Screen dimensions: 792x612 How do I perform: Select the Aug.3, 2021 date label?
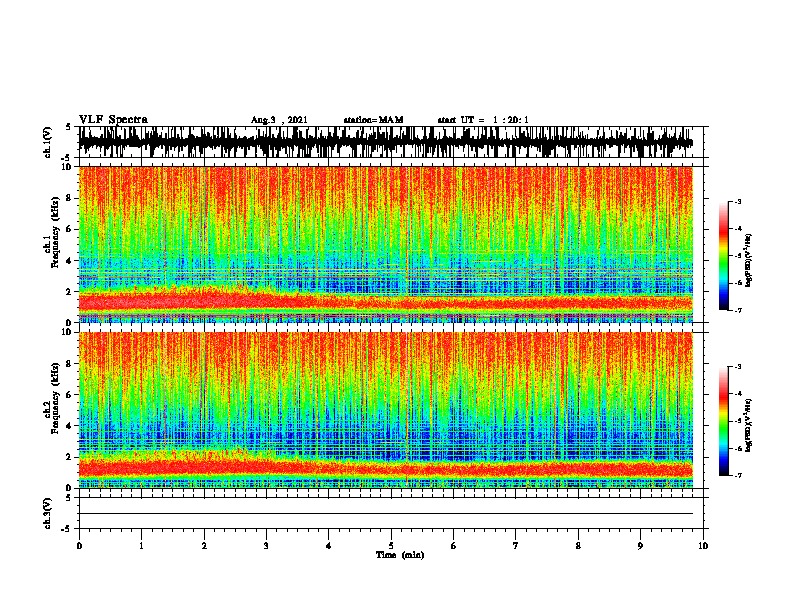[279, 120]
